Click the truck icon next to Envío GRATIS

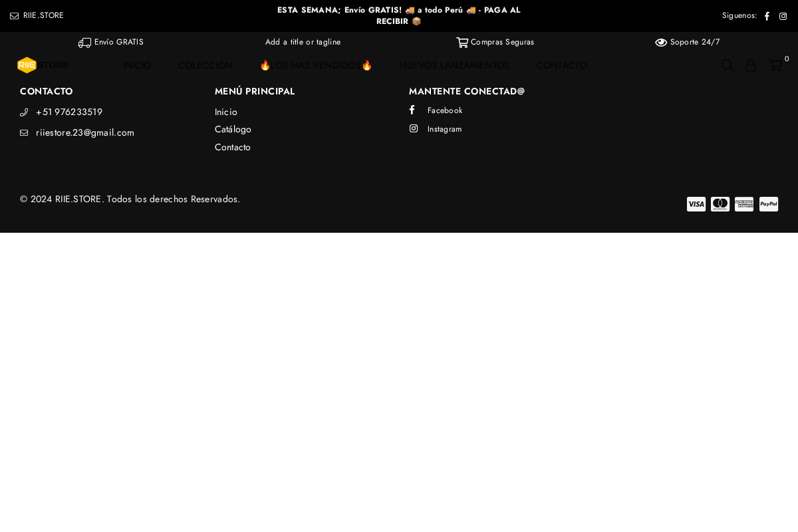click(x=84, y=42)
